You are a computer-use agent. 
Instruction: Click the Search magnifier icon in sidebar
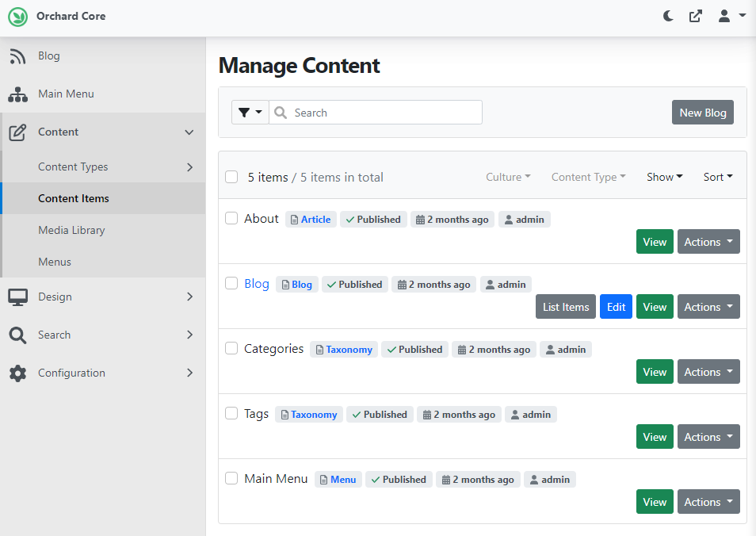coord(18,335)
